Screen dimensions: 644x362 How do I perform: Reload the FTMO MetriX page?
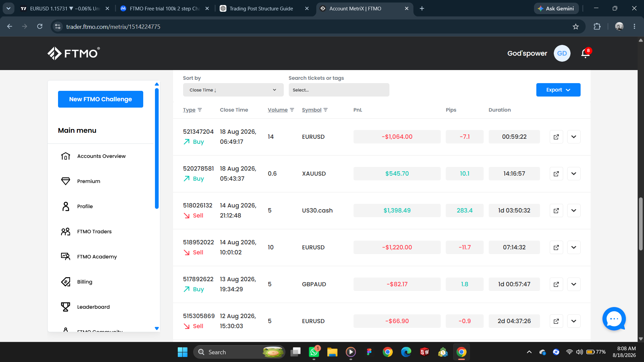40,26
